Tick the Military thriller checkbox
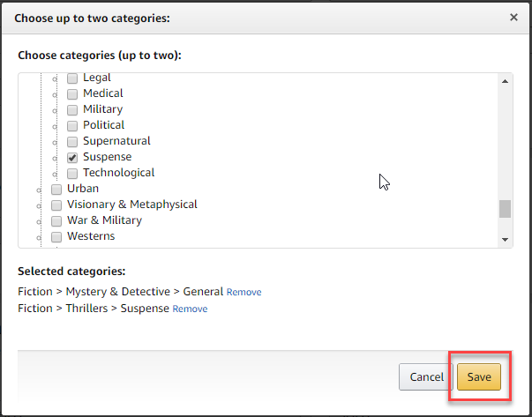Viewport: 532px width, 417px height. click(72, 110)
